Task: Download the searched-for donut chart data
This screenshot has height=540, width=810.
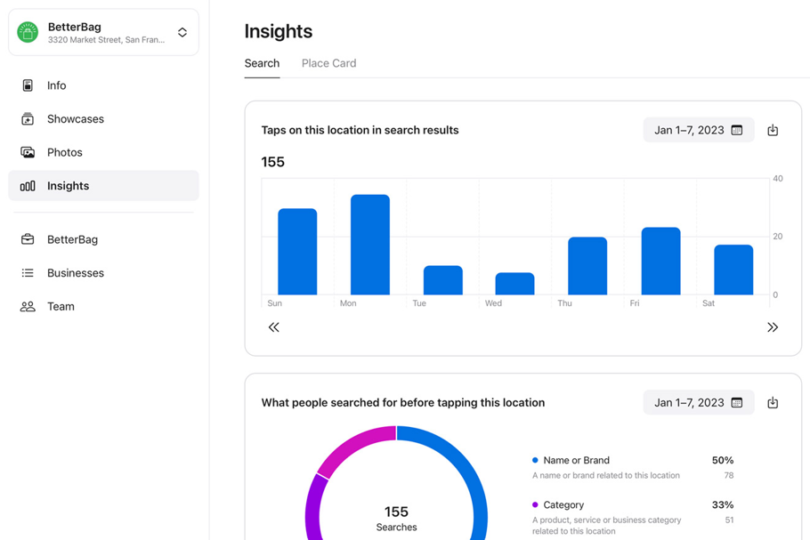Action: coord(772,403)
